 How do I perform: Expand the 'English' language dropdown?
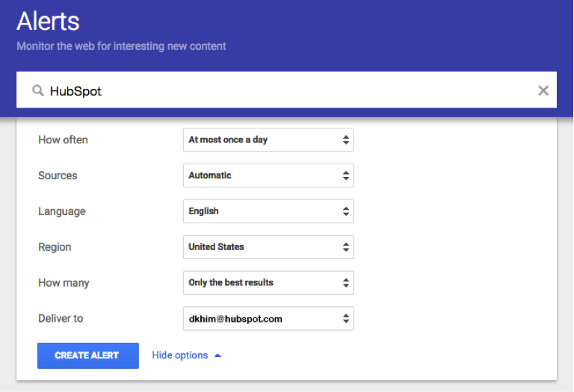[262, 211]
